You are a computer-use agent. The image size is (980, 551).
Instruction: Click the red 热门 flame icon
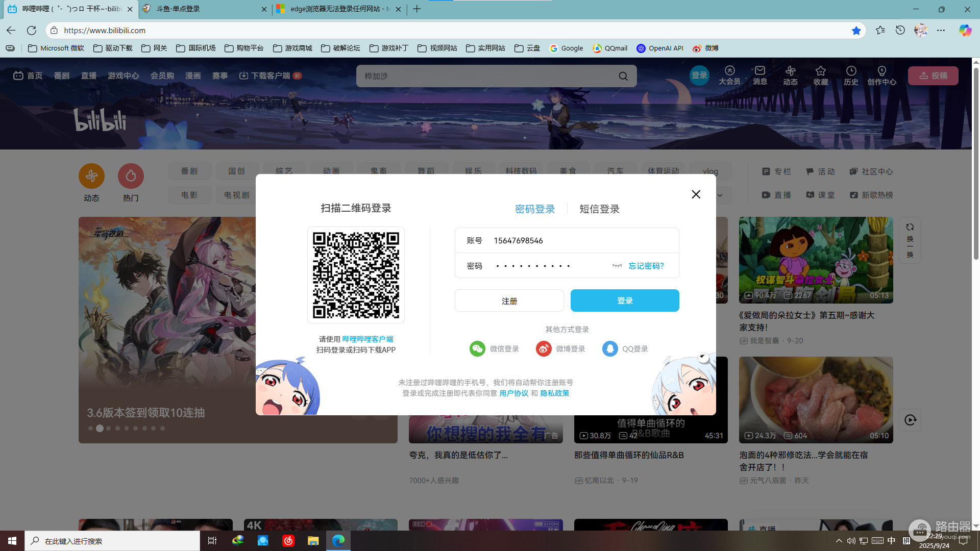(131, 176)
